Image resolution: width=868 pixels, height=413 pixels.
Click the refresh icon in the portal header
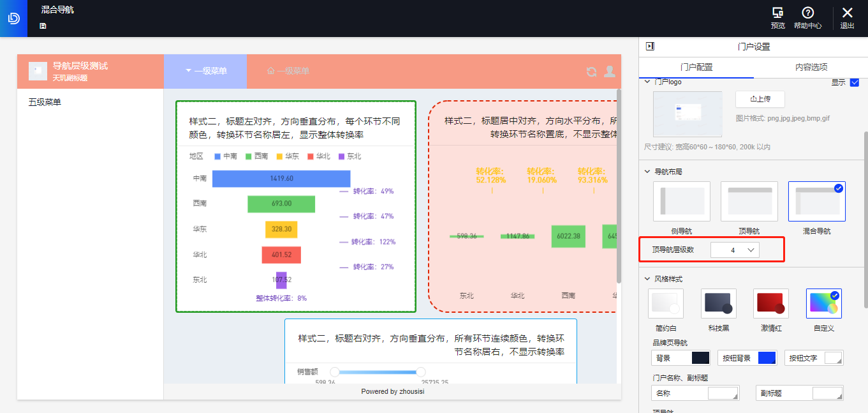(592, 72)
